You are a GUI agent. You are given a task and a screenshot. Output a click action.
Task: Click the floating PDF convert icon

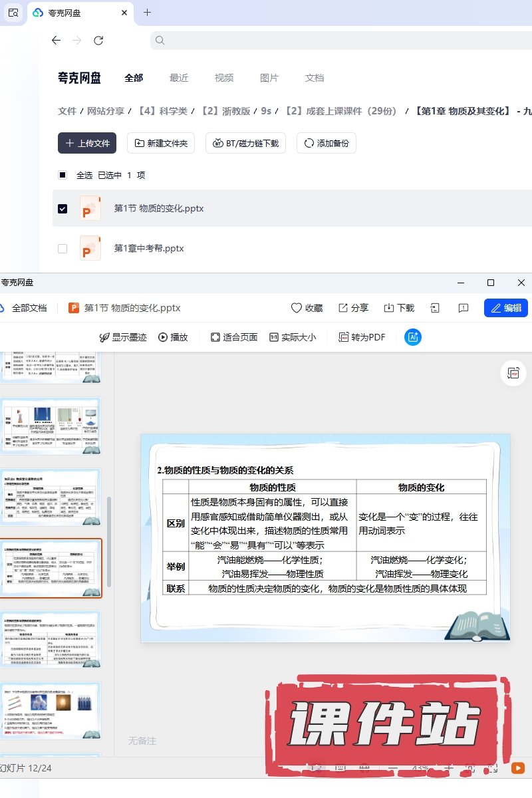coord(513,374)
